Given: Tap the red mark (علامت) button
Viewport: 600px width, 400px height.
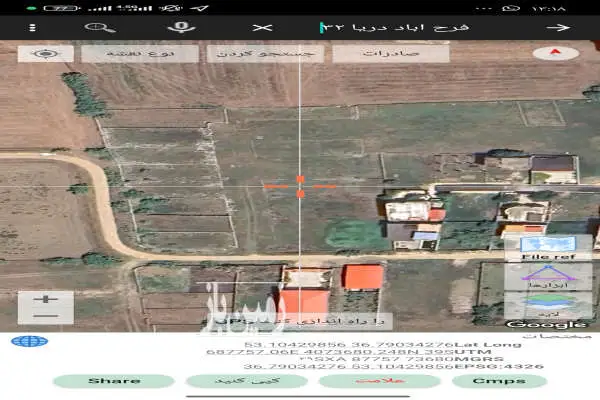Looking at the screenshot, I should coord(380,381).
